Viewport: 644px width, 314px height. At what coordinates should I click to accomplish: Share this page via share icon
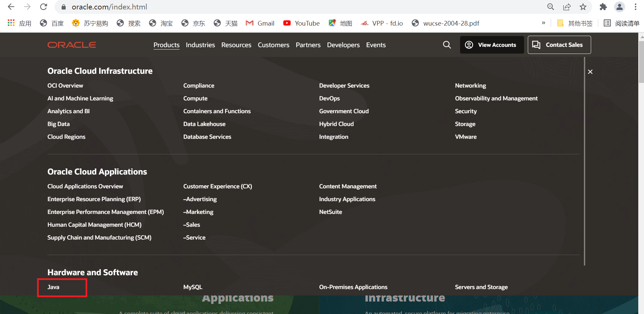tap(567, 7)
